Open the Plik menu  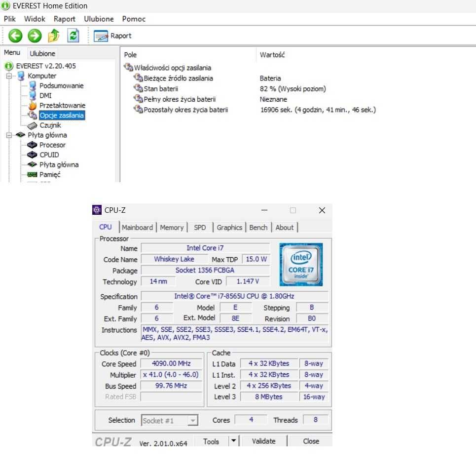pos(10,19)
